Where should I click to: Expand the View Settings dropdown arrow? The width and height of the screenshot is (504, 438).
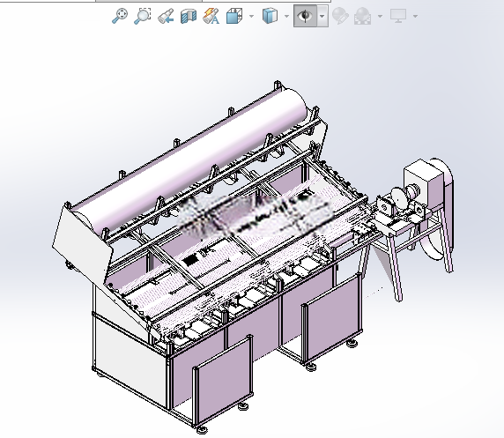(415, 16)
